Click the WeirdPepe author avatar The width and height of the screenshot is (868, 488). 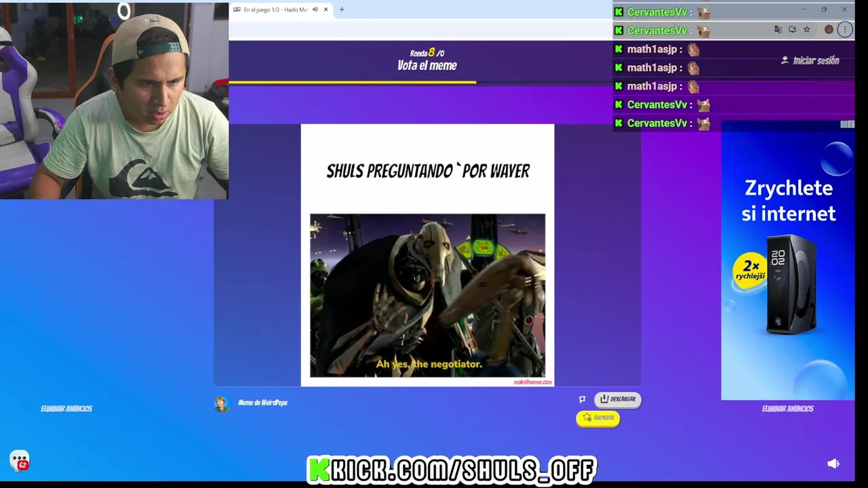point(222,403)
